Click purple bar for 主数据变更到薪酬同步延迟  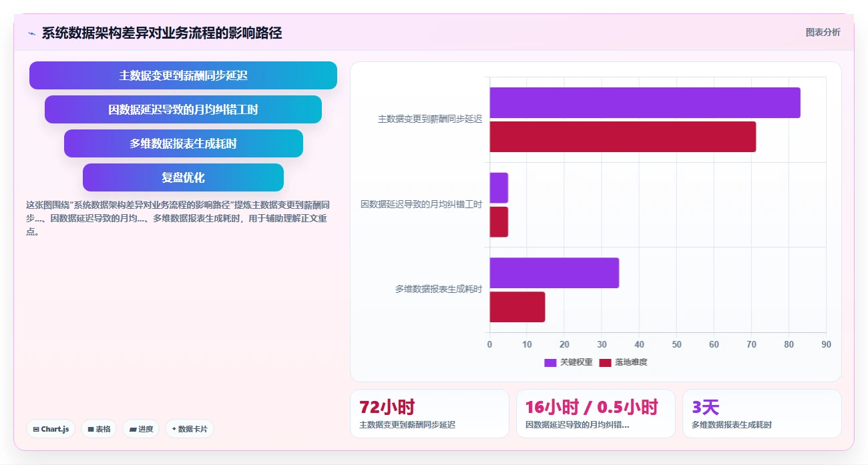coord(645,103)
